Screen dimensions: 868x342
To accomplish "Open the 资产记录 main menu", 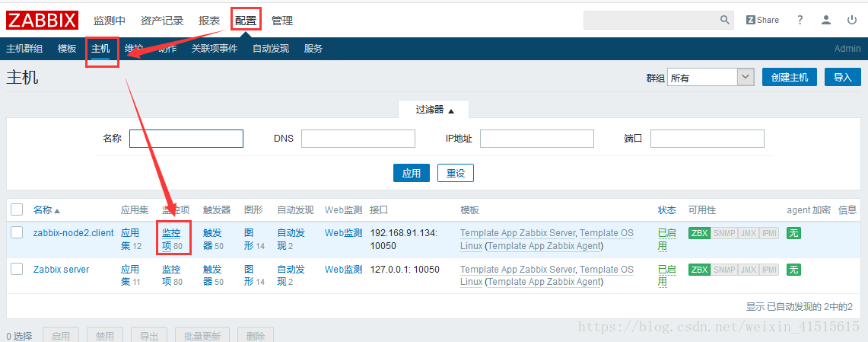I will tap(162, 21).
